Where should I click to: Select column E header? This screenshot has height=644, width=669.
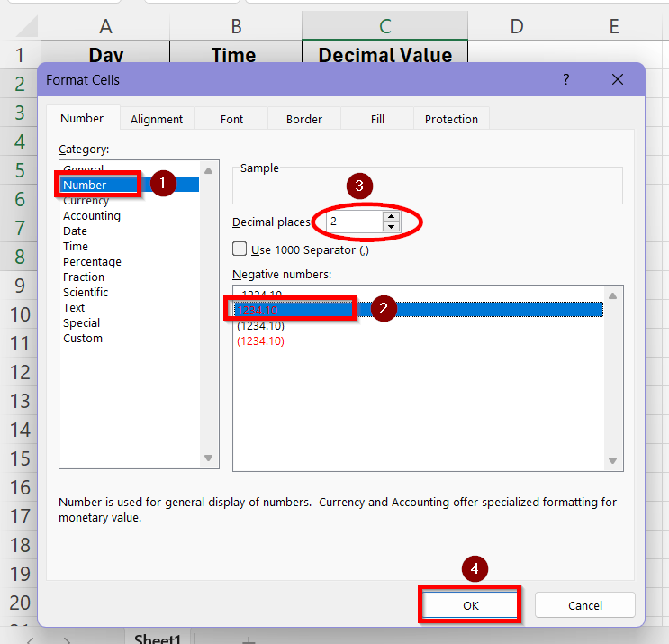click(614, 26)
